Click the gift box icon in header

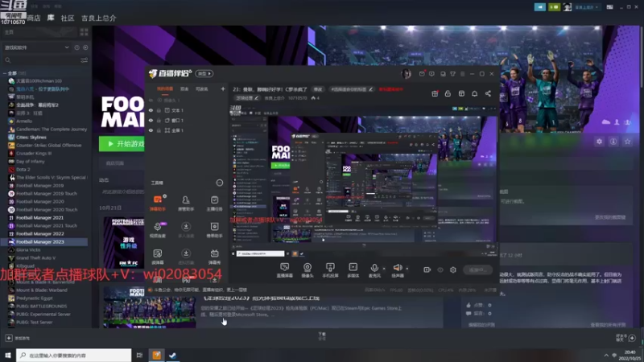(x=435, y=93)
